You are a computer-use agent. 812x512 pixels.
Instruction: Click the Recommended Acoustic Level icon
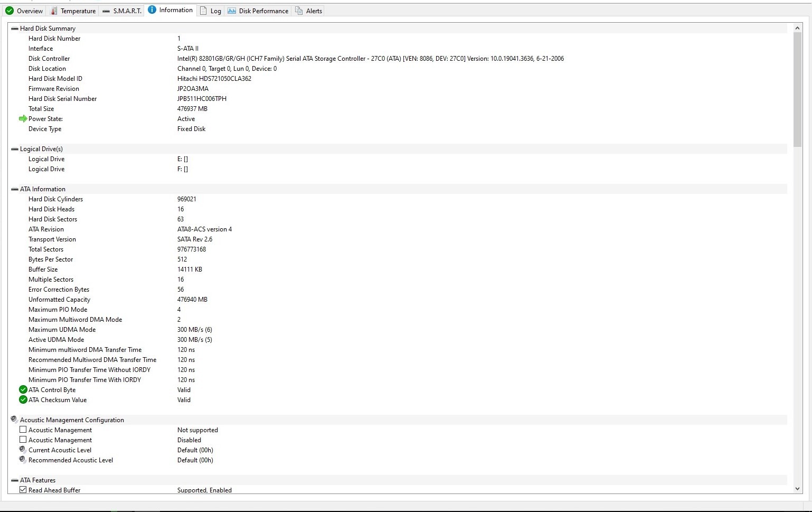click(x=23, y=460)
